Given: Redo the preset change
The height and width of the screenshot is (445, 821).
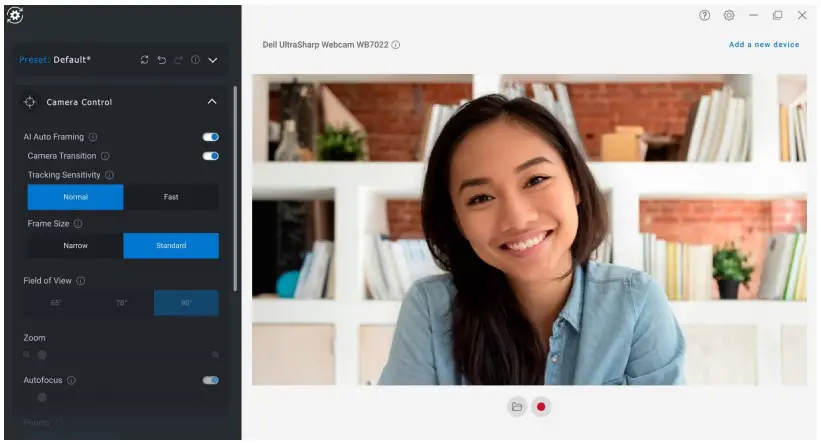Looking at the screenshot, I should click(179, 60).
